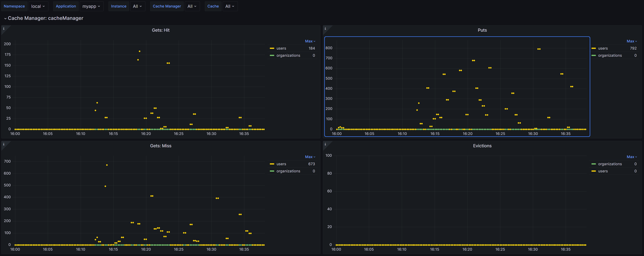Viewport: 644px width, 256px height.
Task: Click organizations green swatch in Evictions legend
Action: 594,164
